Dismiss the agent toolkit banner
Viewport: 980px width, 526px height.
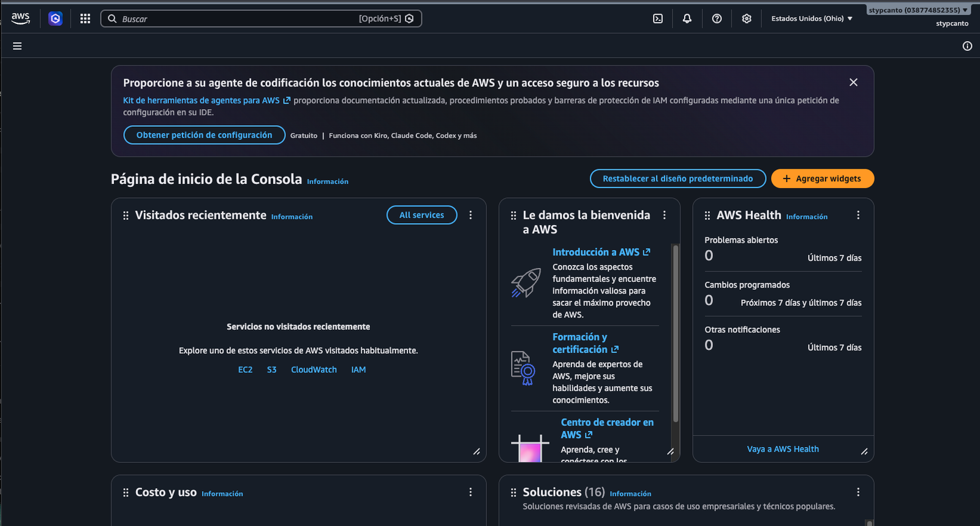[853, 82]
